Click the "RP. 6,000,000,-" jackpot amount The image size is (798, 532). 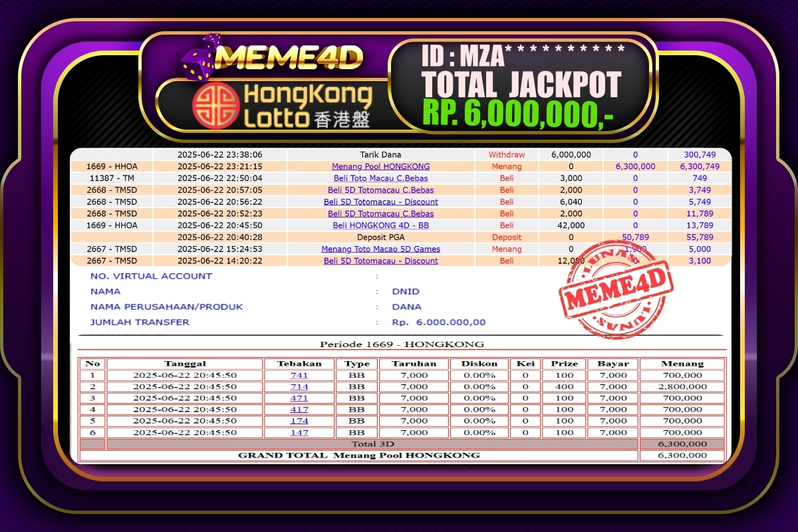click(517, 114)
